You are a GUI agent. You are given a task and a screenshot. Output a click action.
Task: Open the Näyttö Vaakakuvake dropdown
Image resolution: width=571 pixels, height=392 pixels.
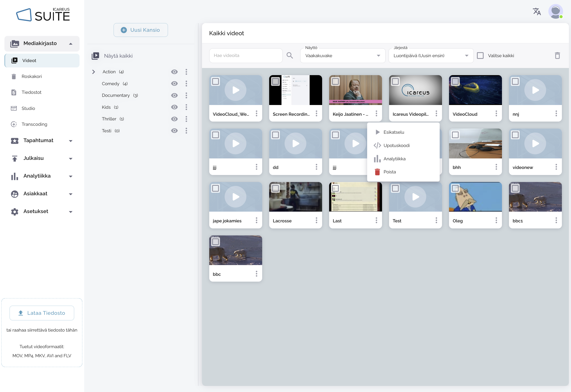(x=342, y=56)
